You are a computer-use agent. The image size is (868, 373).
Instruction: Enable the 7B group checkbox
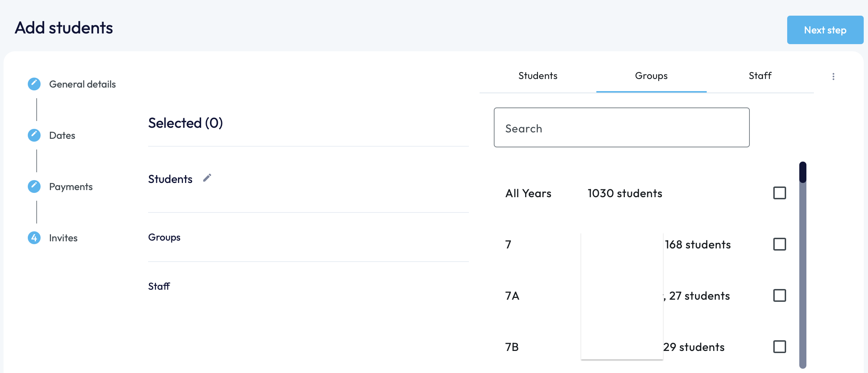click(x=779, y=347)
